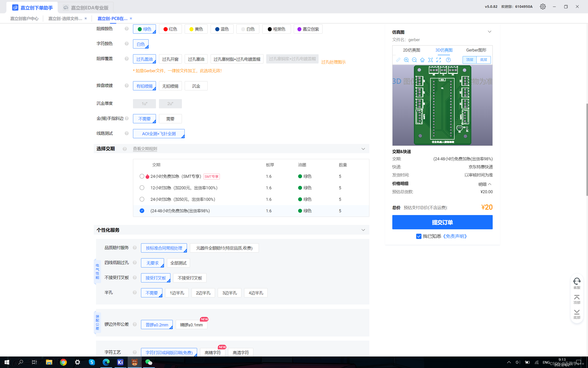
Task: Collapse the 选择交期 section
Action: click(363, 149)
